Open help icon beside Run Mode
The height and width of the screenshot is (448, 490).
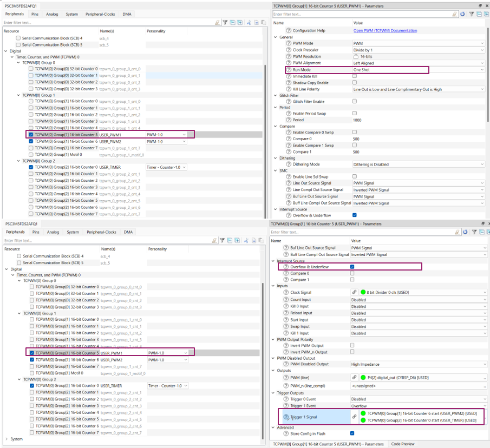pos(289,70)
